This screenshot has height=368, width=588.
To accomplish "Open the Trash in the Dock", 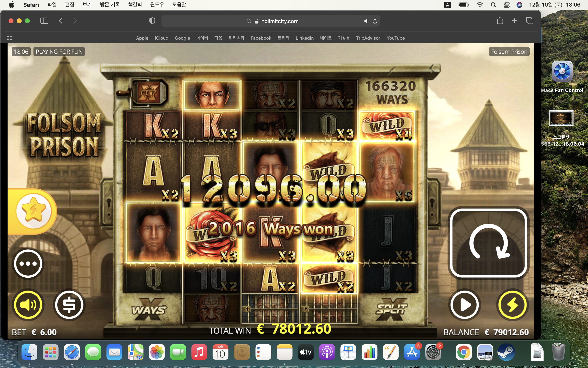I will pos(558,352).
